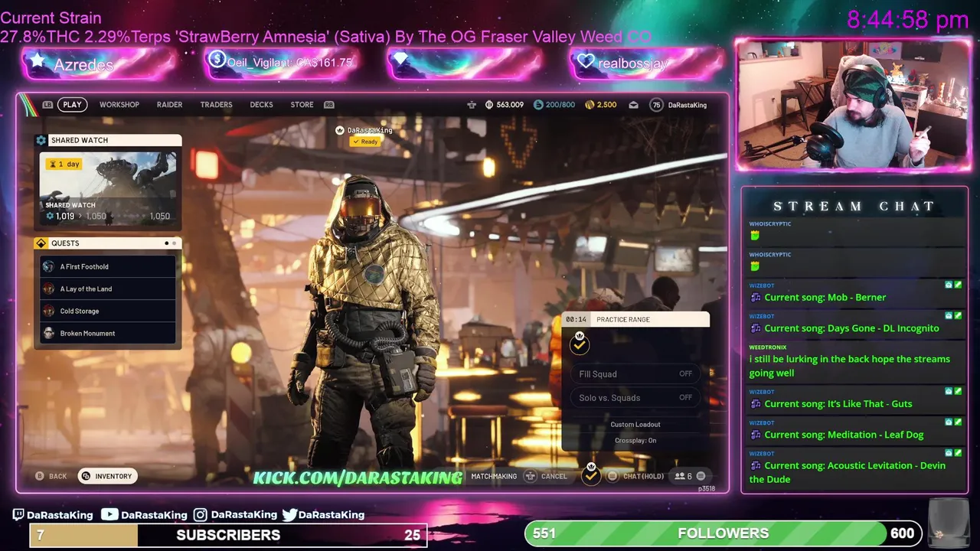Click the STREAM CHAT header

coord(854,206)
